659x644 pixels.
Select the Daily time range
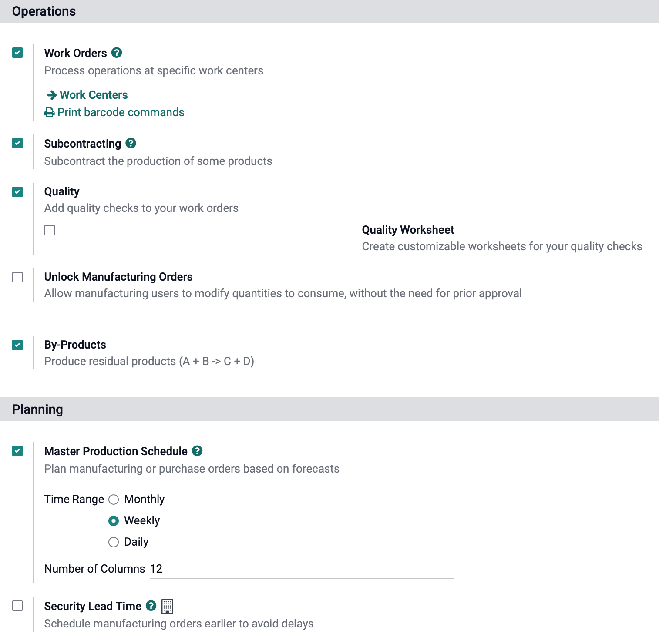click(114, 542)
